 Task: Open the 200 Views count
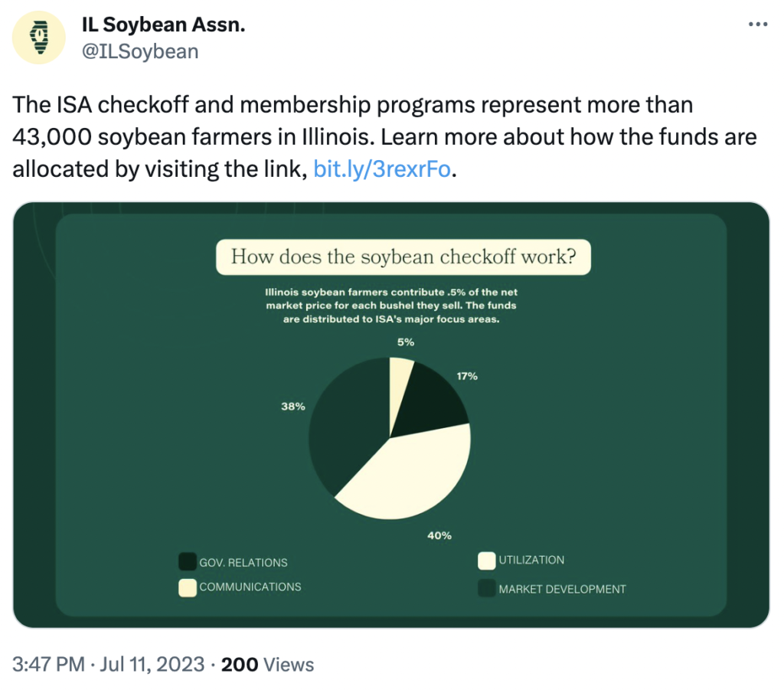[x=267, y=665]
